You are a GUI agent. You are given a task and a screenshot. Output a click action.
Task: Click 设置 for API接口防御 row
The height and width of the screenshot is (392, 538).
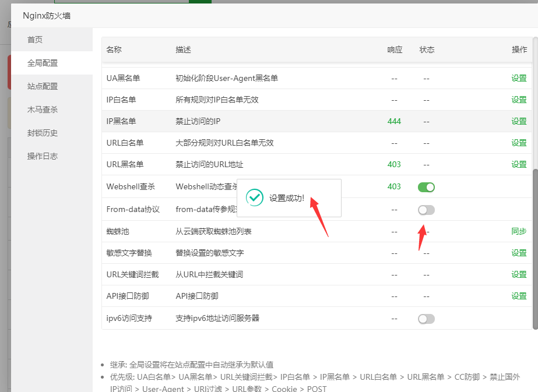tap(519, 296)
